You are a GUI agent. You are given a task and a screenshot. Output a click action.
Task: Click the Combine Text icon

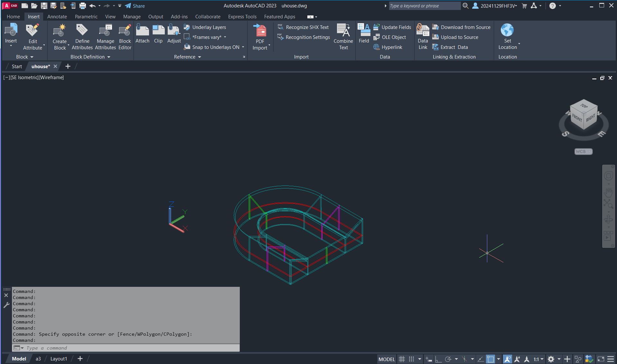(x=343, y=31)
